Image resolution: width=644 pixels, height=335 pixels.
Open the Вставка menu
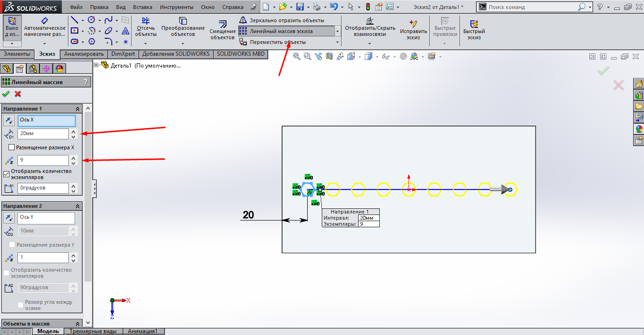click(142, 7)
